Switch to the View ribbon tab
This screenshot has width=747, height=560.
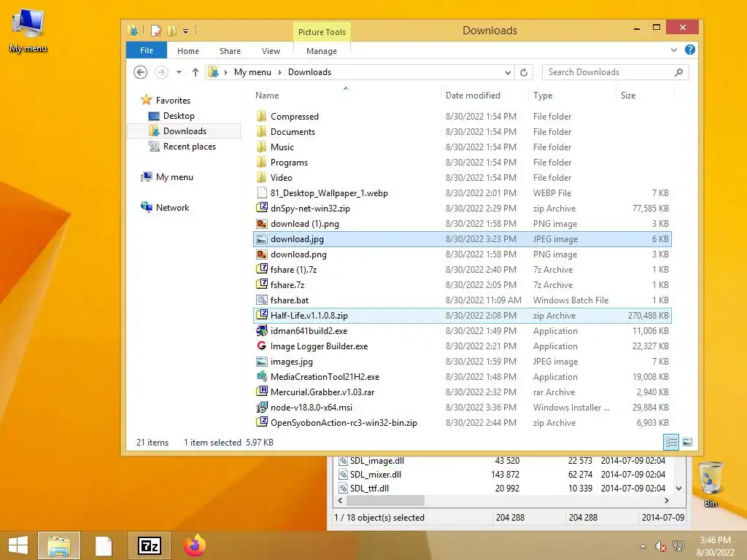[x=271, y=51]
